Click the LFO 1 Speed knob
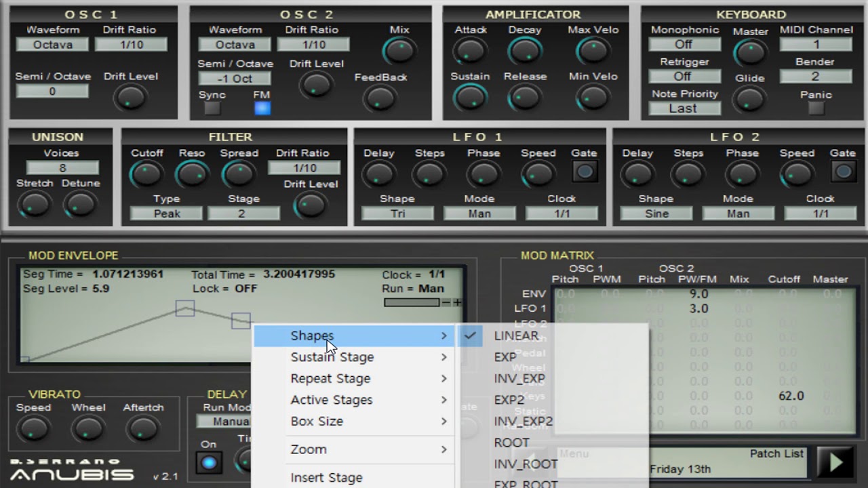Image resolution: width=868 pixels, height=488 pixels. 538,174
